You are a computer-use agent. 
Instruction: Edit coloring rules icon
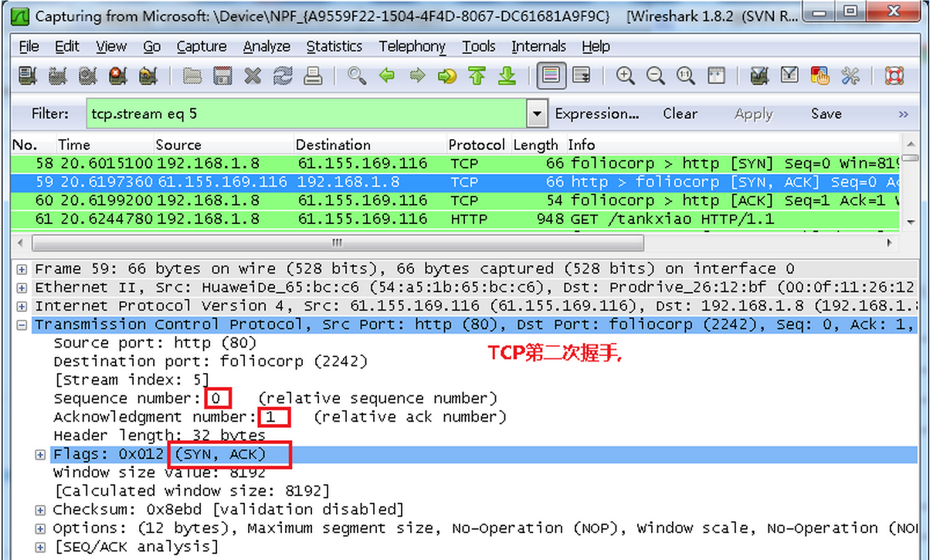pyautogui.click(x=820, y=76)
